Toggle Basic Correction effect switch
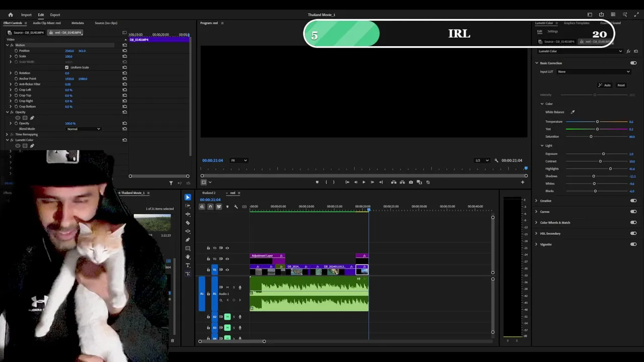Image resolution: width=644 pixels, height=362 pixels. coord(633,63)
